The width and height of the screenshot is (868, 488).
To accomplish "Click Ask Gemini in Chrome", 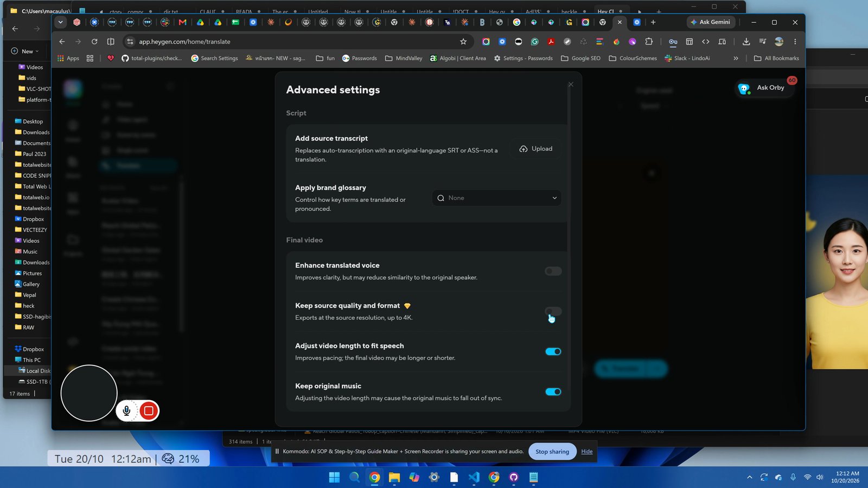I will [x=710, y=22].
